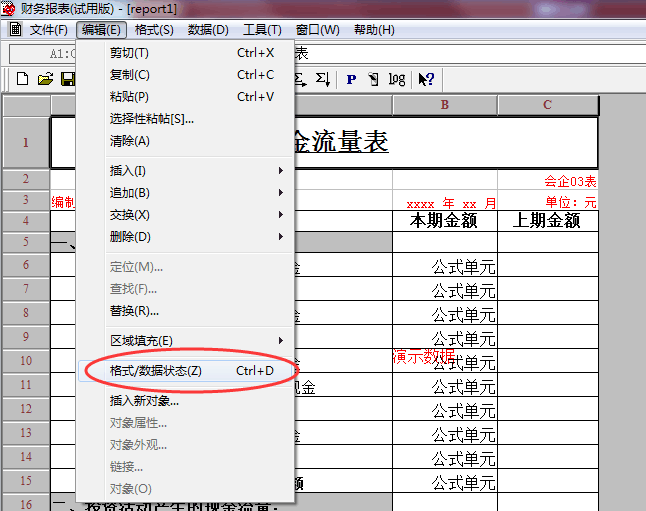The image size is (646, 511).
Task: Choose 复制(C) from the edit menu
Action: pos(185,75)
